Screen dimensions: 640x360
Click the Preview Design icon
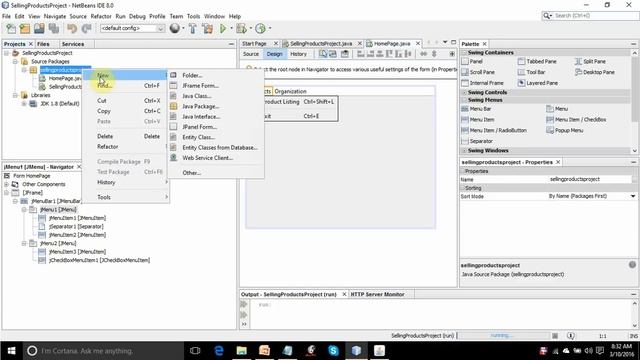345,54
